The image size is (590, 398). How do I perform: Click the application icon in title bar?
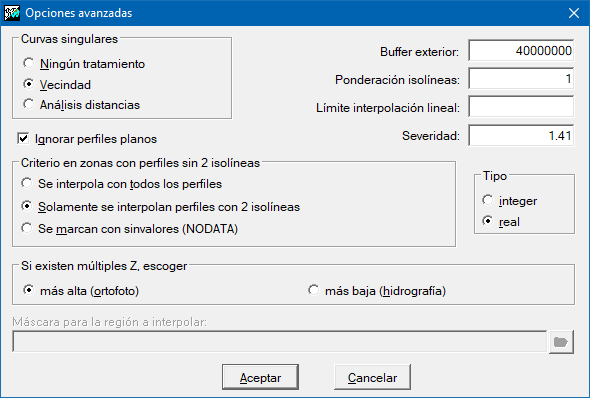[12, 13]
